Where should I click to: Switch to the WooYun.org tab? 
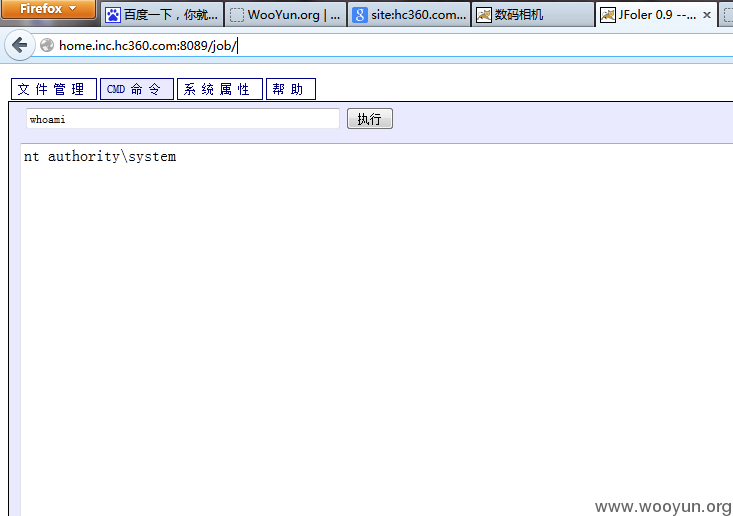286,15
